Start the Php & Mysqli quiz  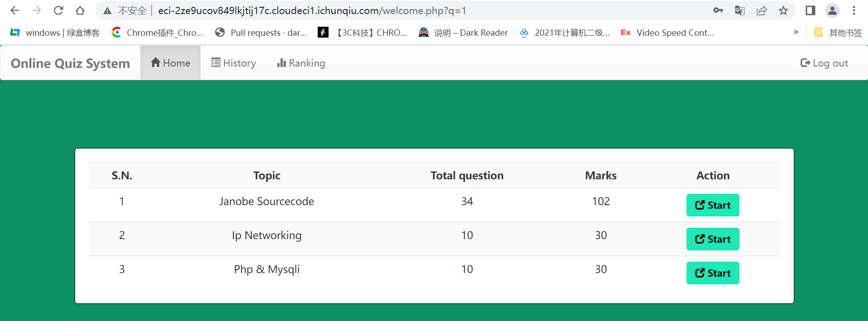tap(712, 273)
